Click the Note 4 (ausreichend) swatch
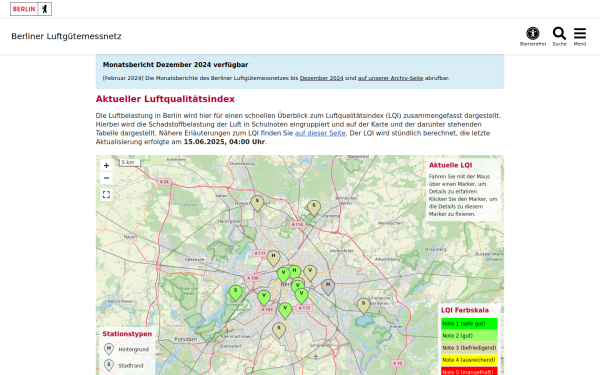Image resolution: width=600 pixels, height=375 pixels. 469,360
